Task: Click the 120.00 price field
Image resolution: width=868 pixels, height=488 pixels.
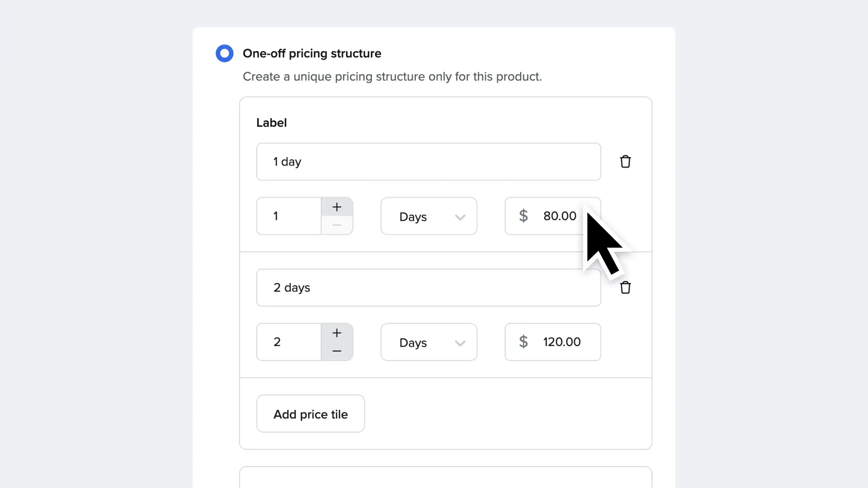Action: 561,342
